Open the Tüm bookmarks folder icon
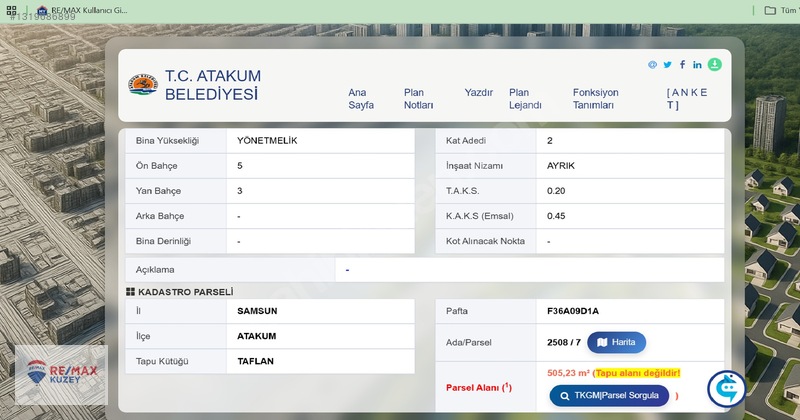 770,10
